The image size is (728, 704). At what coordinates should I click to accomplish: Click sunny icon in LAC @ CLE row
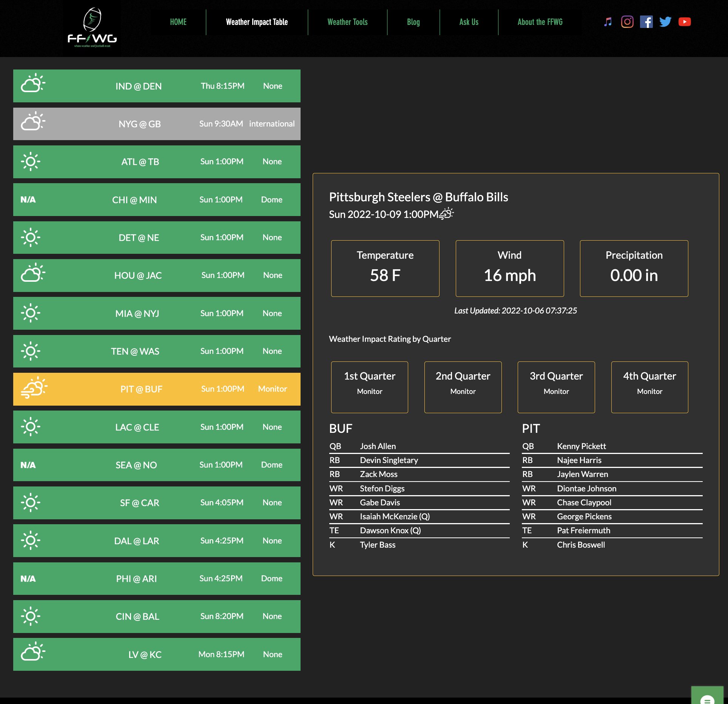point(31,427)
